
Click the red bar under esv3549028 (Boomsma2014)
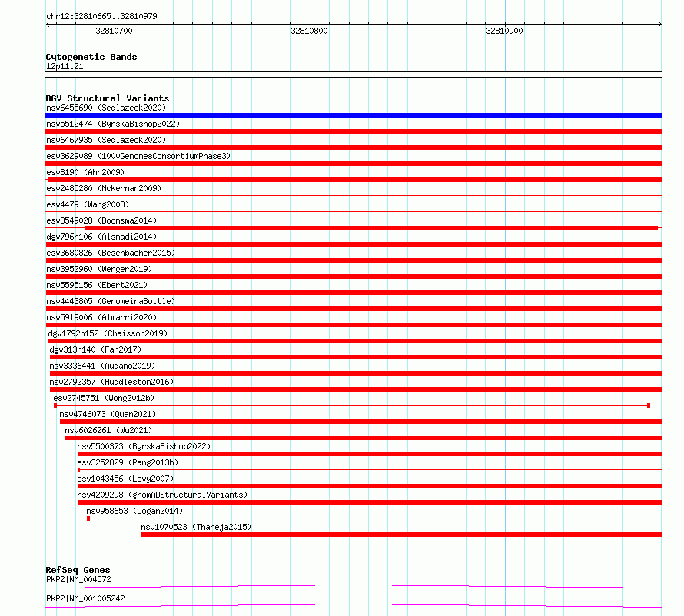click(371, 228)
